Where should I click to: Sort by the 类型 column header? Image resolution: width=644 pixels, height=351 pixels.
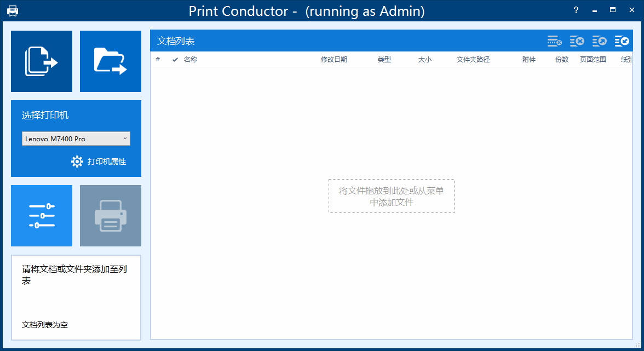(x=384, y=60)
